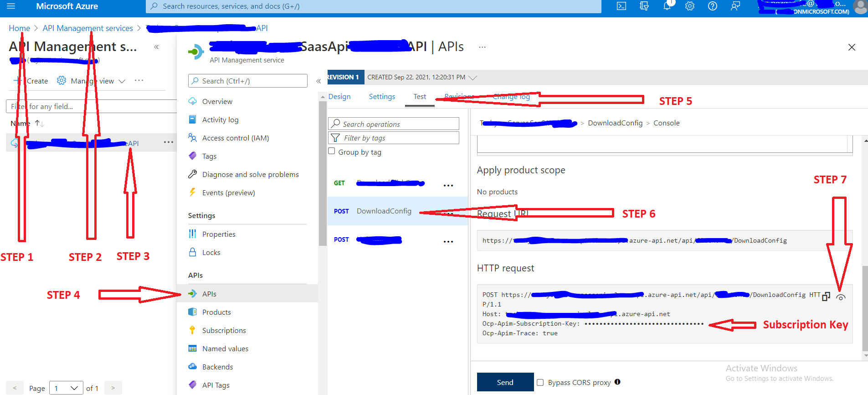This screenshot has height=395, width=868.
Task: Open the Help question mark icon
Action: pos(713,6)
